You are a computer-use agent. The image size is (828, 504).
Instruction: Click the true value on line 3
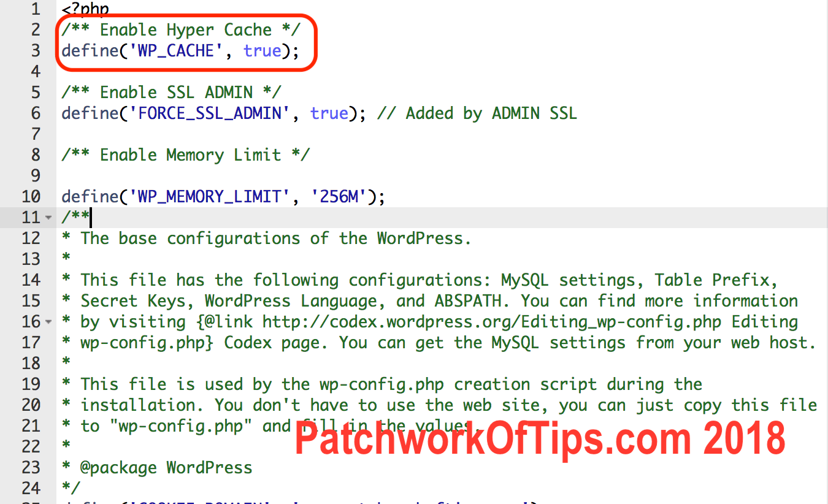262,50
